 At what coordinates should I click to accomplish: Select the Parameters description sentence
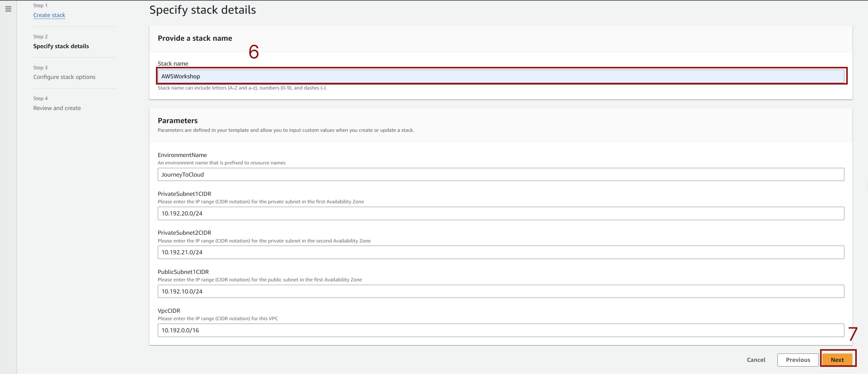coord(286,130)
